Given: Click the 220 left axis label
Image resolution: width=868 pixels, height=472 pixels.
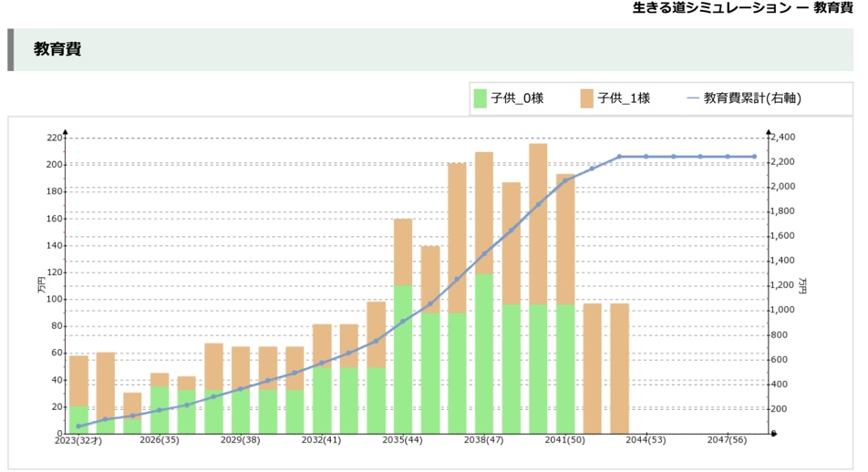Looking at the screenshot, I should (54, 138).
